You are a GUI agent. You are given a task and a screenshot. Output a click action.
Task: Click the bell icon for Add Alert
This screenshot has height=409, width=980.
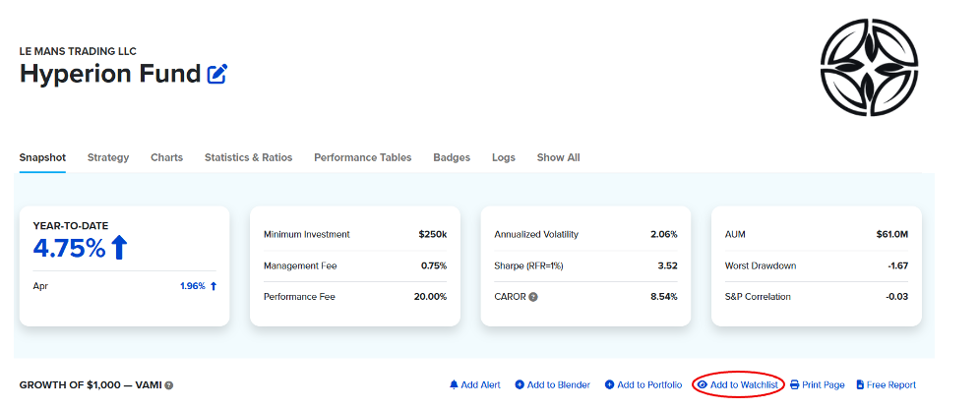coord(454,384)
